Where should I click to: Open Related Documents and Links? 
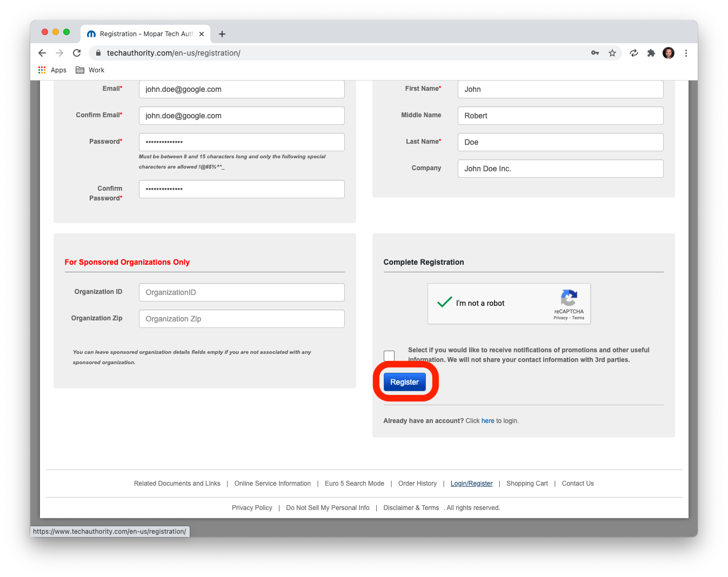click(177, 484)
